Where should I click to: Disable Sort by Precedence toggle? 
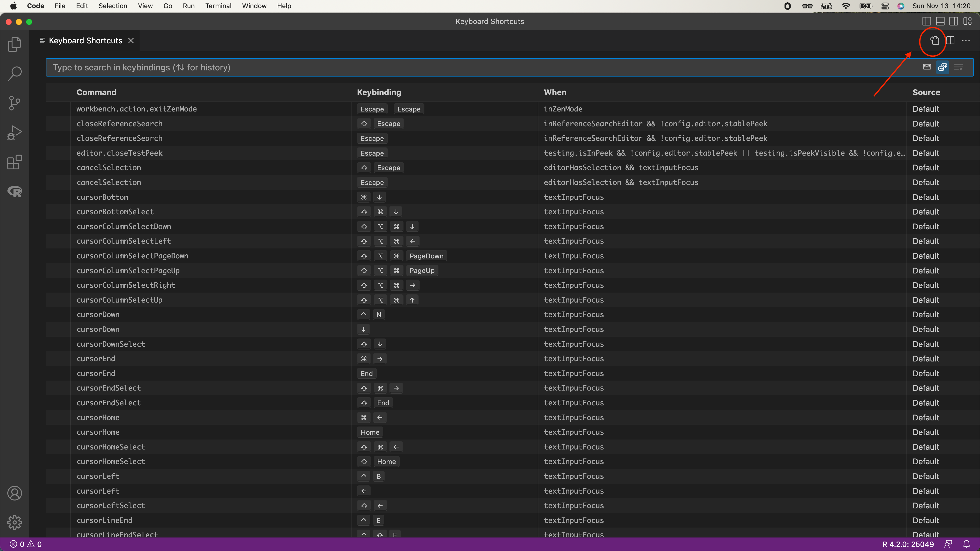[943, 67]
